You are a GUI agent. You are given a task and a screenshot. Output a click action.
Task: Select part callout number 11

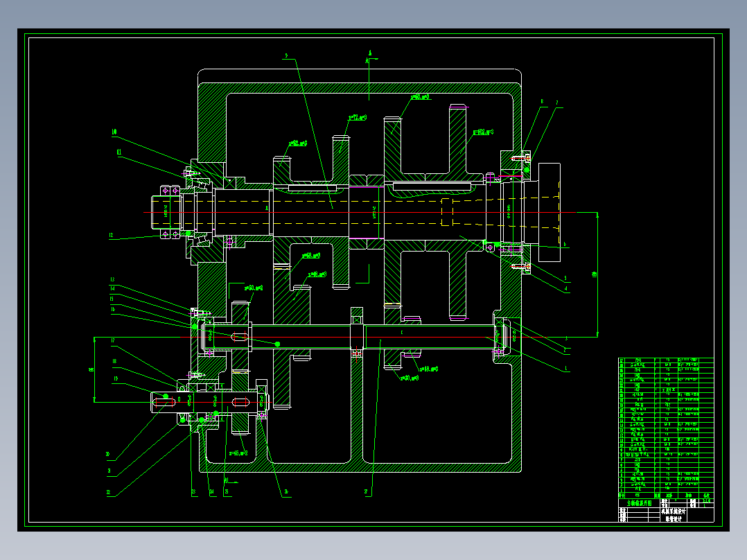pyautogui.click(x=119, y=152)
